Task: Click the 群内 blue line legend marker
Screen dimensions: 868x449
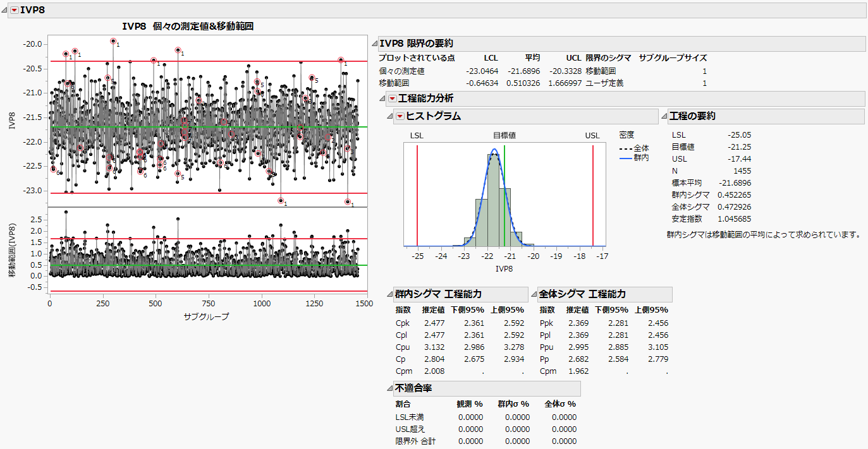Action: coord(626,158)
